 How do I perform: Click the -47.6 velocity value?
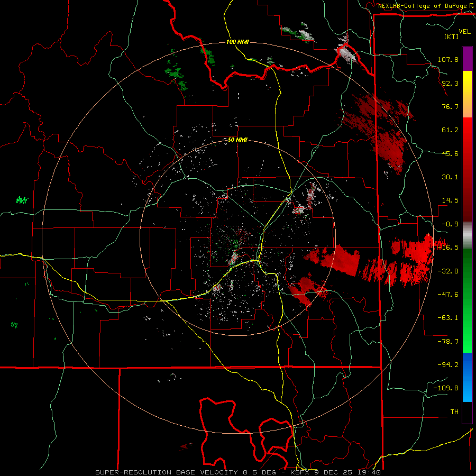click(x=448, y=295)
